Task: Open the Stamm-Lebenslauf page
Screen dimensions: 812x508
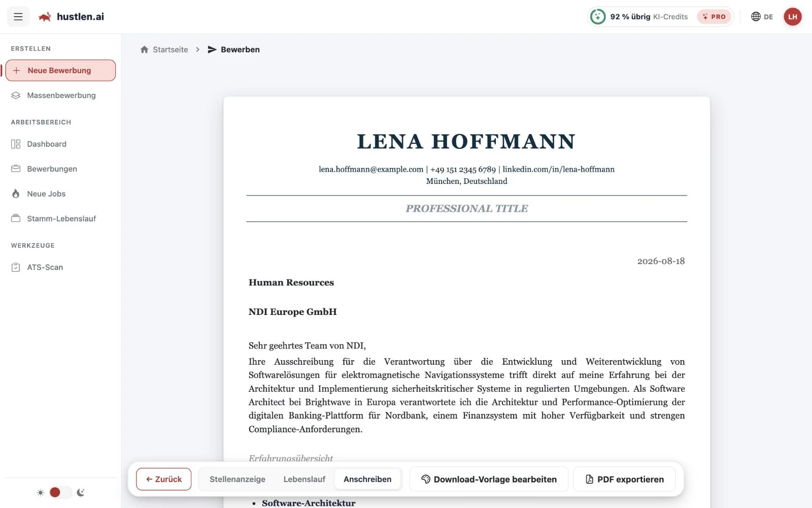Action: [60, 219]
